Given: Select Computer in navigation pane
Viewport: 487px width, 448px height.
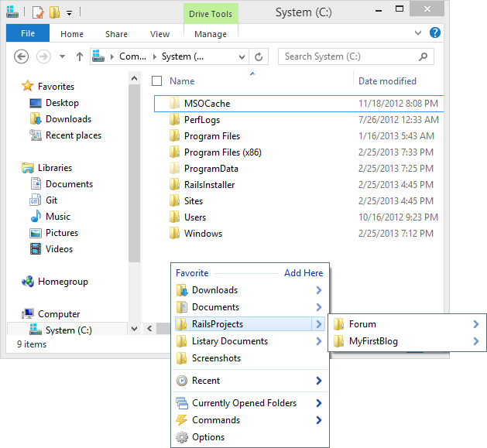Looking at the screenshot, I should [x=51, y=314].
